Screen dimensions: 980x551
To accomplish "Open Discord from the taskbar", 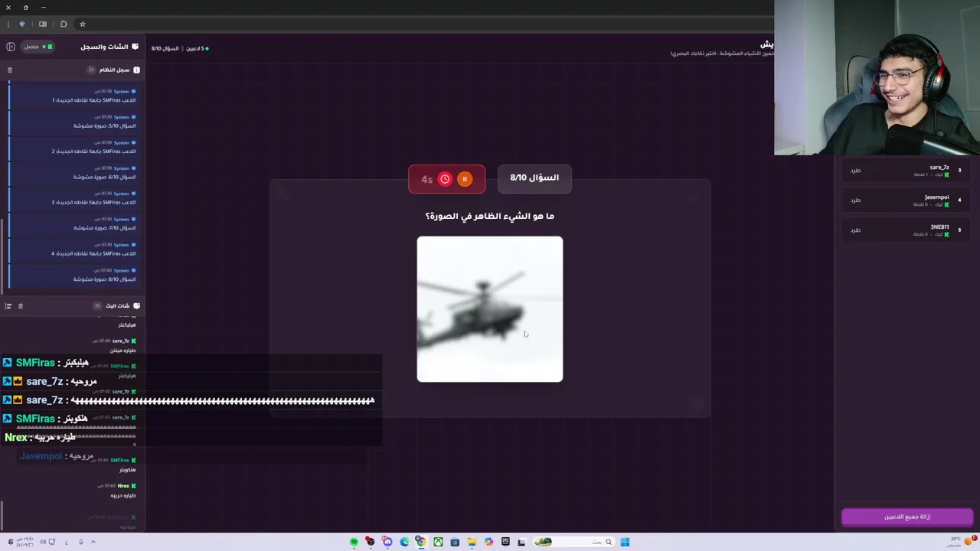I will tap(387, 542).
